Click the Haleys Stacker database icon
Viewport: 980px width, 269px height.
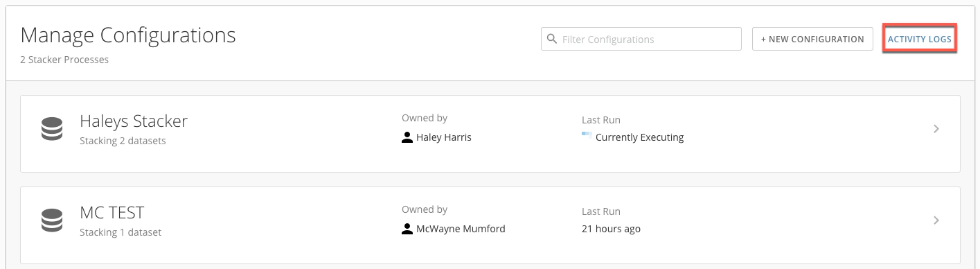click(x=52, y=129)
